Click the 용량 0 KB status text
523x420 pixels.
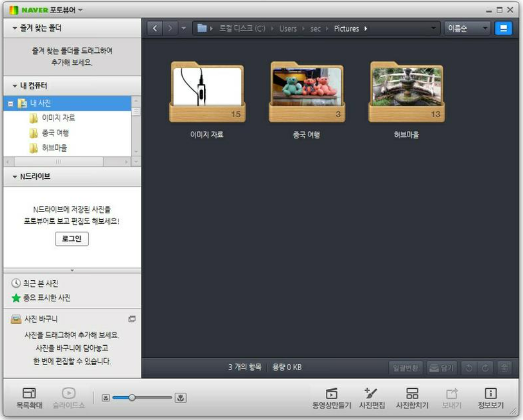[287, 367]
